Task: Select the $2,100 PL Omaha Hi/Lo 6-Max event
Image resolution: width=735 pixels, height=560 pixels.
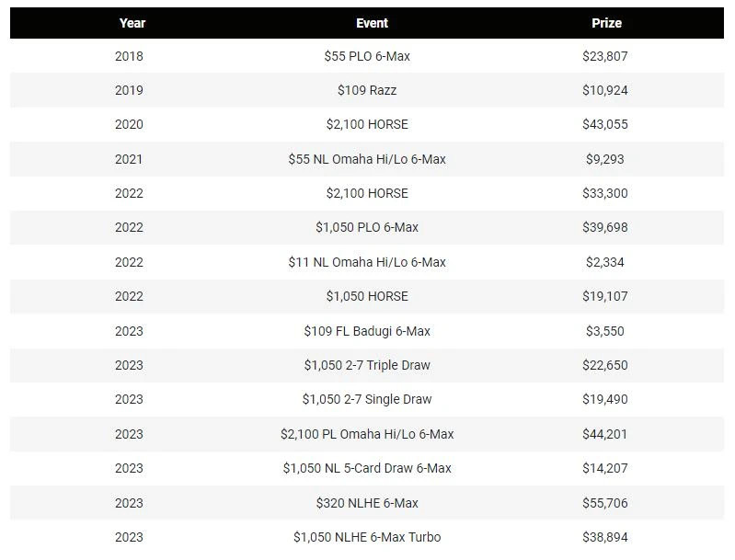Action: click(x=367, y=434)
